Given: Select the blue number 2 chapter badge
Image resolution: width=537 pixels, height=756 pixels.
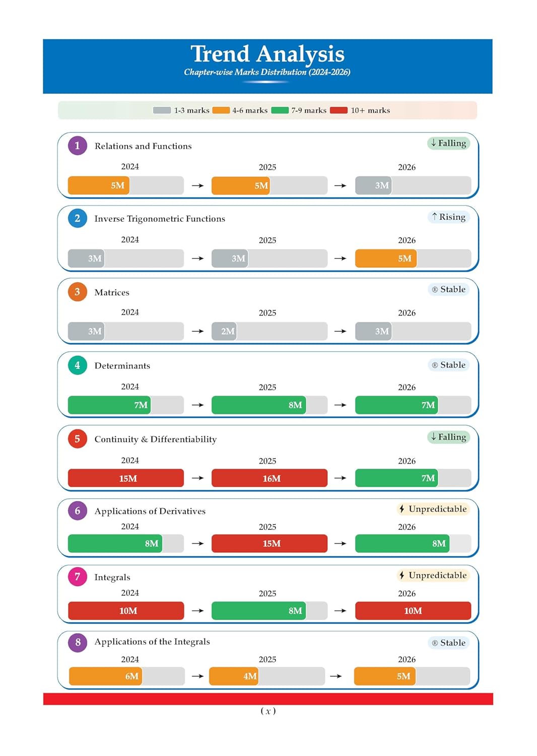Looking at the screenshot, I should coord(78,218).
